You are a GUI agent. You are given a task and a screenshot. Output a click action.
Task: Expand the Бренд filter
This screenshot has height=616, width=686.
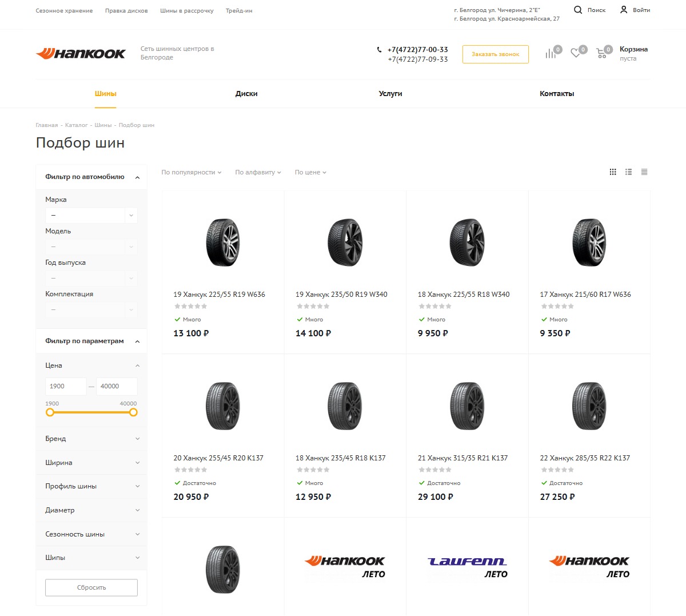coord(91,439)
